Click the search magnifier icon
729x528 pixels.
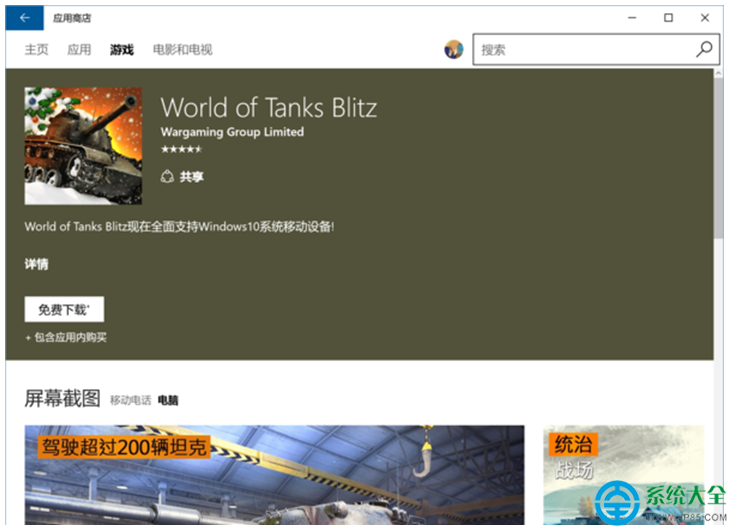(704, 49)
